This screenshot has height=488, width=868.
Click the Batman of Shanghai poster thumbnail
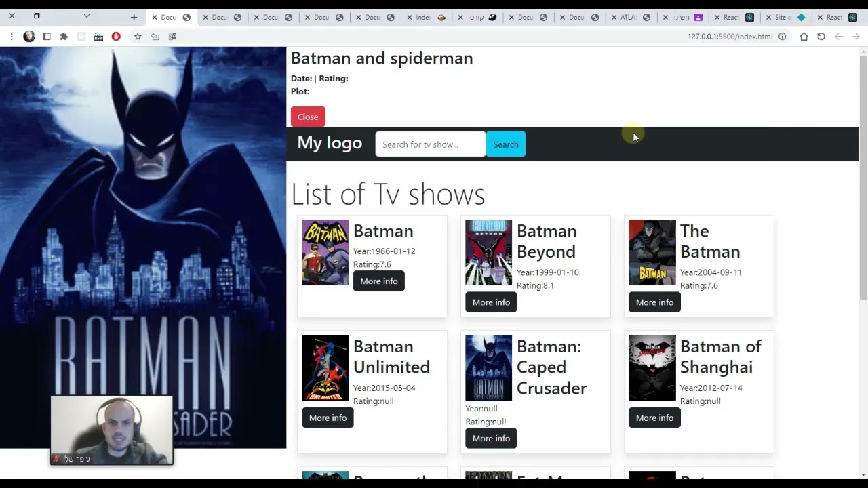tap(652, 368)
